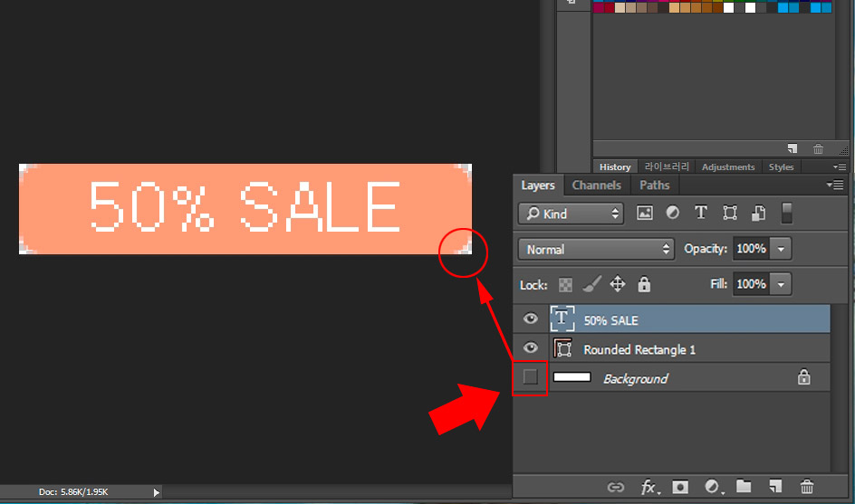Switch to the Channels tab

597,185
